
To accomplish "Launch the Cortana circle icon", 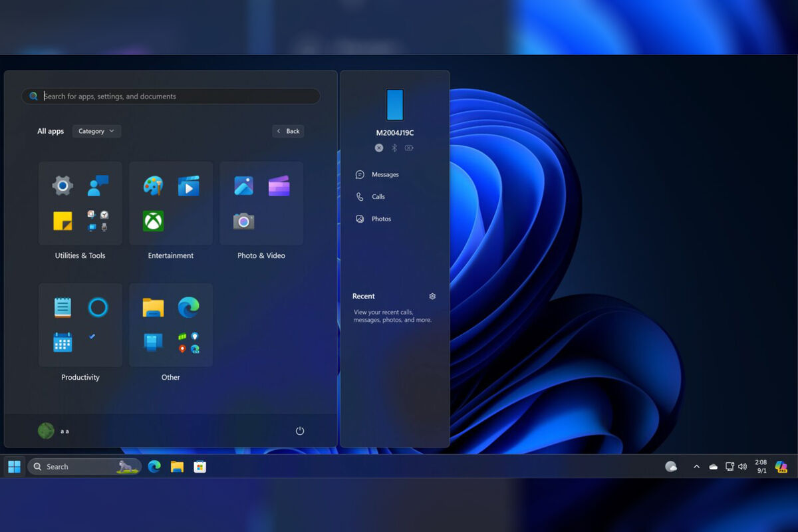I will pos(98,307).
